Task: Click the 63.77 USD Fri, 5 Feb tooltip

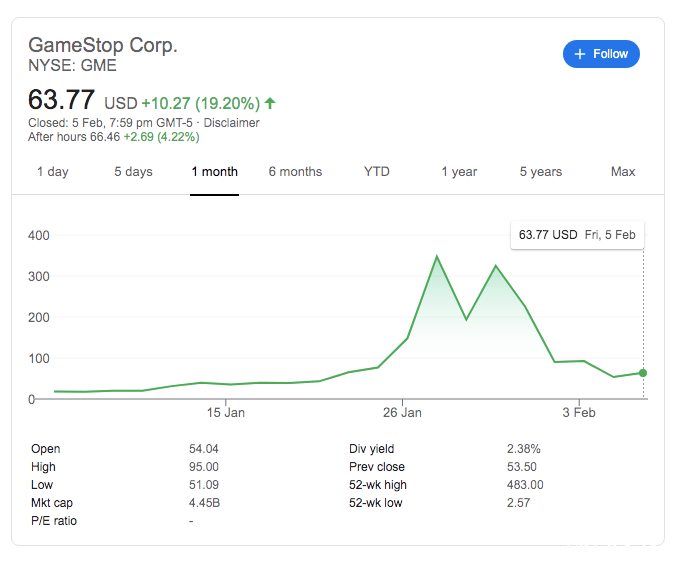Action: (x=577, y=235)
